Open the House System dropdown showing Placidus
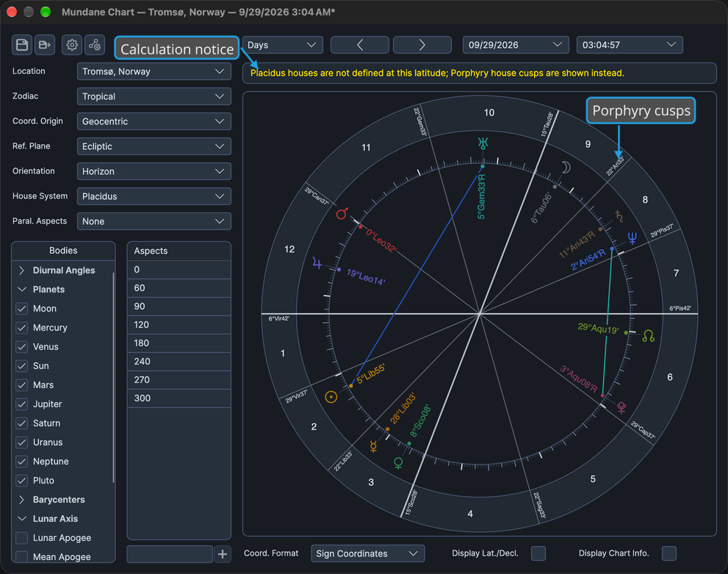Viewport: 728px width, 574px height. [x=154, y=196]
